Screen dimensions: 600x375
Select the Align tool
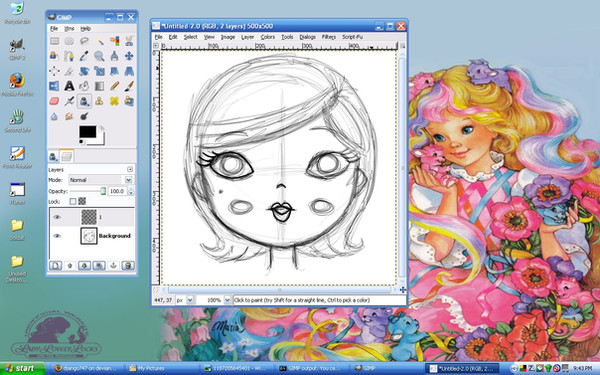[54, 71]
